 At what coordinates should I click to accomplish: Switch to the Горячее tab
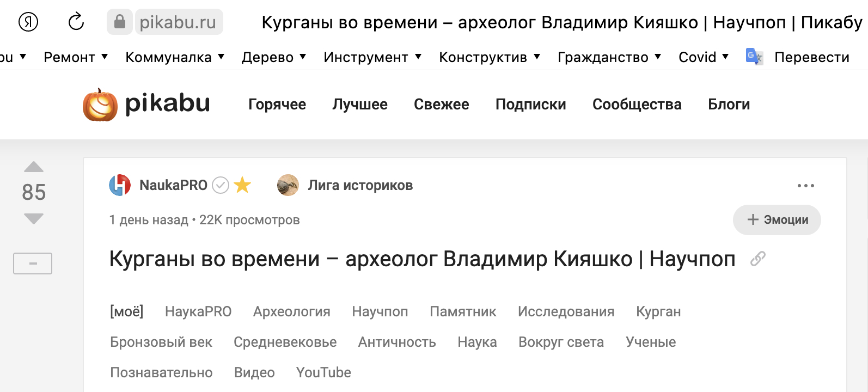pyautogui.click(x=277, y=105)
